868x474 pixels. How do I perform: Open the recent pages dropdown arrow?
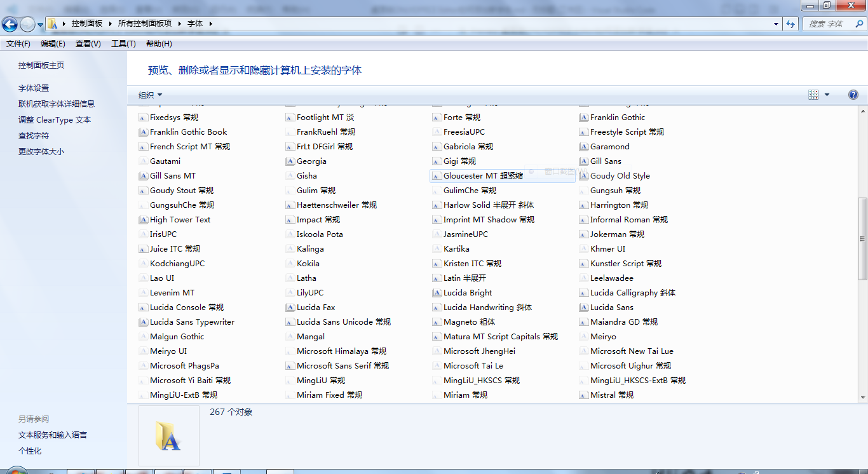(41, 24)
